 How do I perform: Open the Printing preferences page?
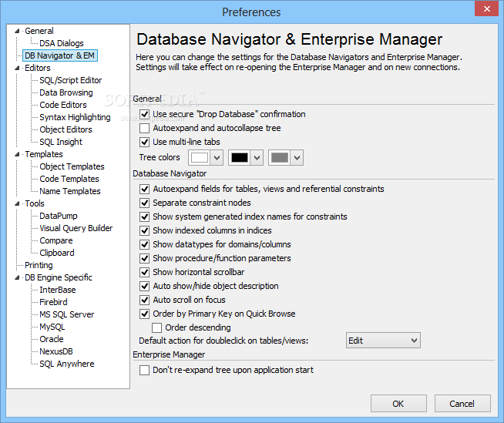(x=39, y=265)
